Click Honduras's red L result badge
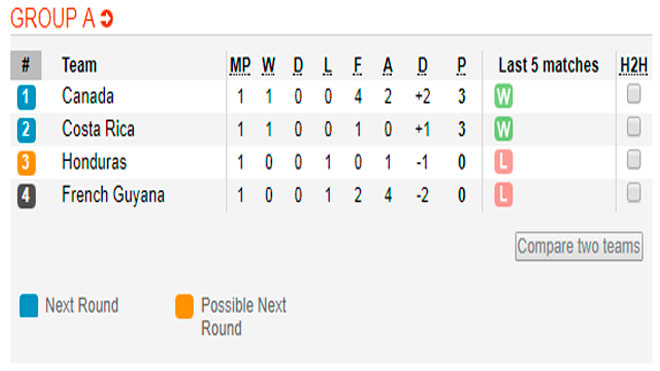The height and width of the screenshot is (371, 660). click(503, 162)
